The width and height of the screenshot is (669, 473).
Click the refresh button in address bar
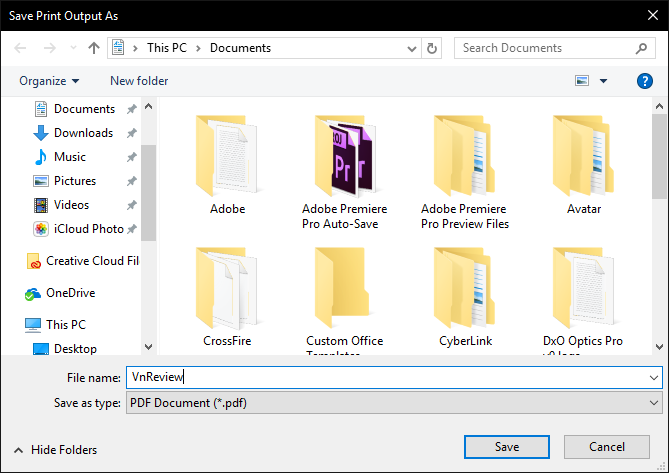coord(431,48)
